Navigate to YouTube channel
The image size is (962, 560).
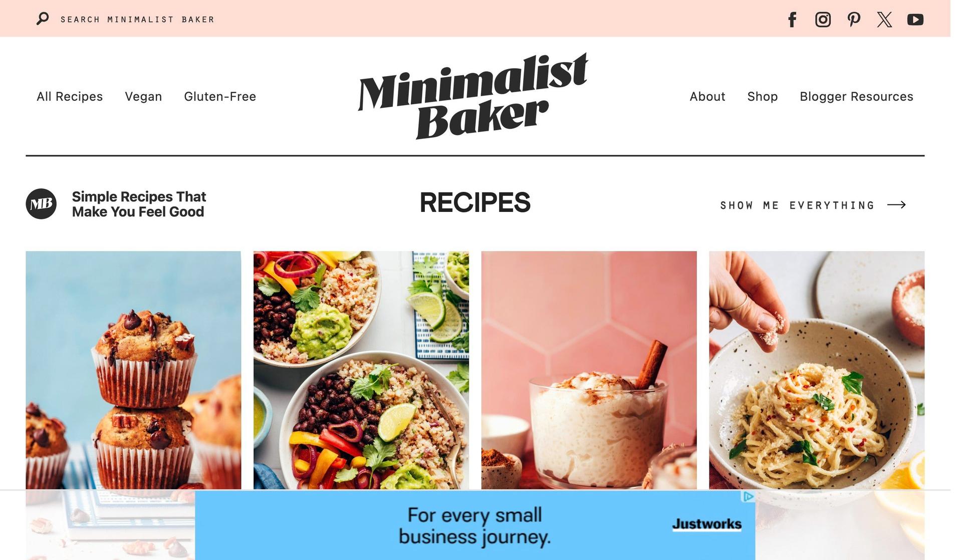916,19
